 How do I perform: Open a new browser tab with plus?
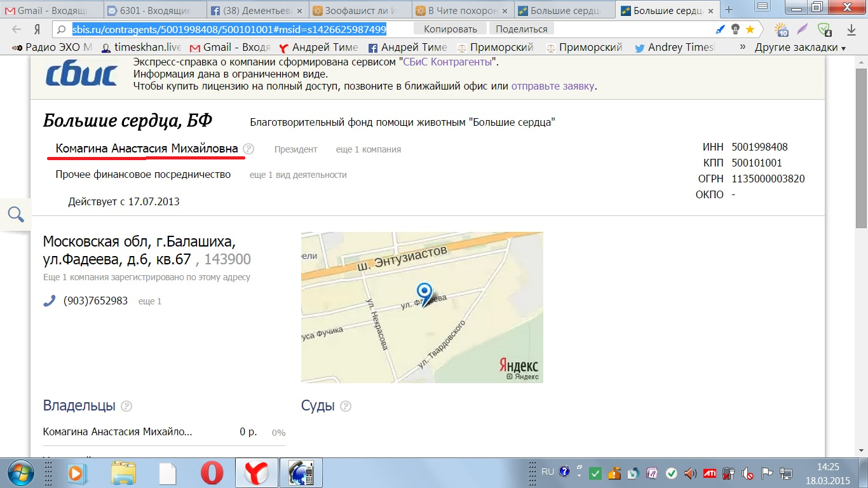[x=729, y=10]
